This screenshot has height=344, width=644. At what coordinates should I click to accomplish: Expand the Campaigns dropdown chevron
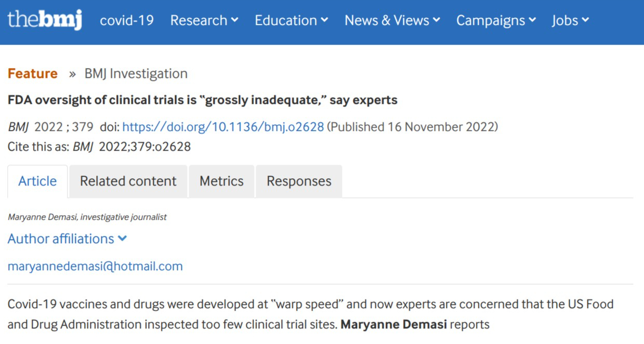532,20
